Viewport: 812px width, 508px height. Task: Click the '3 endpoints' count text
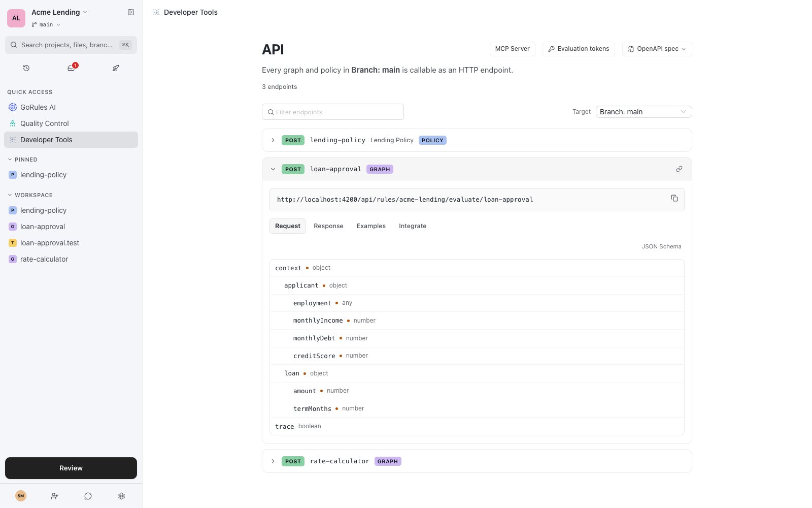pyautogui.click(x=280, y=87)
